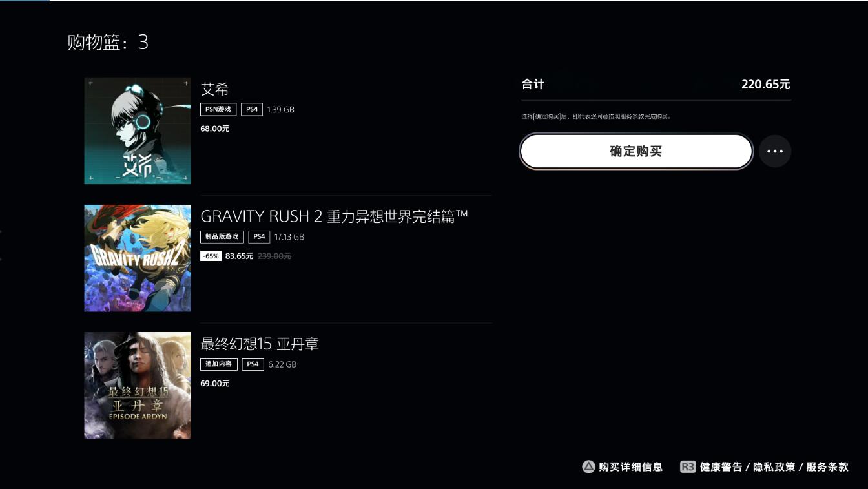The width and height of the screenshot is (868, 489).
Task: Click the 艾希 title text
Action: coord(215,89)
